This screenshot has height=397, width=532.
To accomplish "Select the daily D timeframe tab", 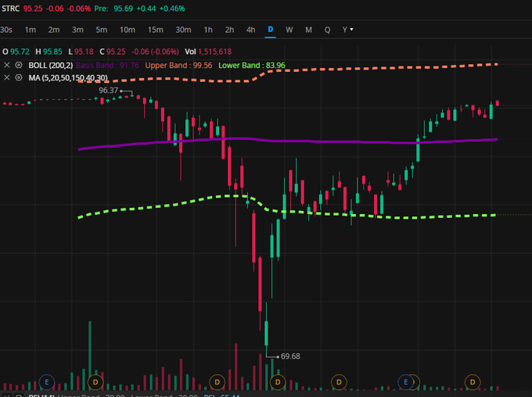I will coord(270,30).
